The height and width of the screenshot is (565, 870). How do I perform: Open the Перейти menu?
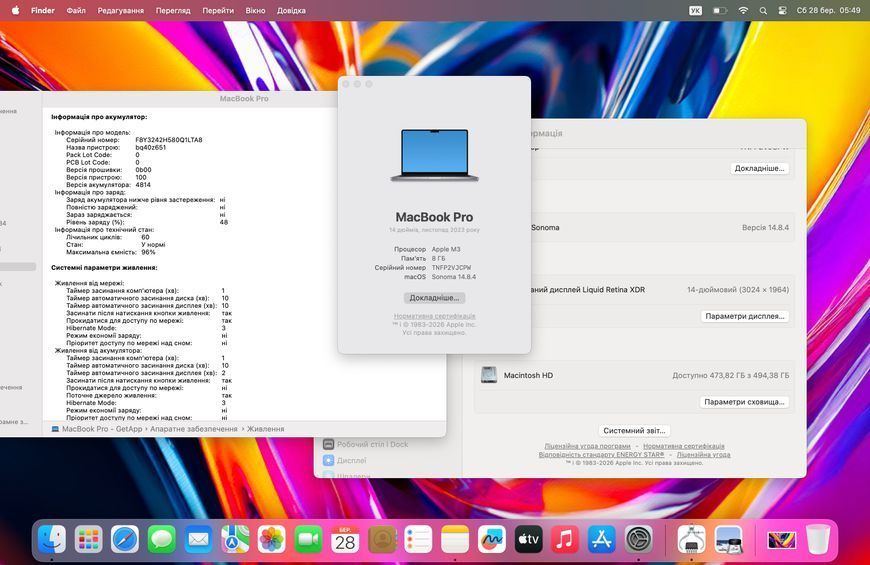click(218, 10)
